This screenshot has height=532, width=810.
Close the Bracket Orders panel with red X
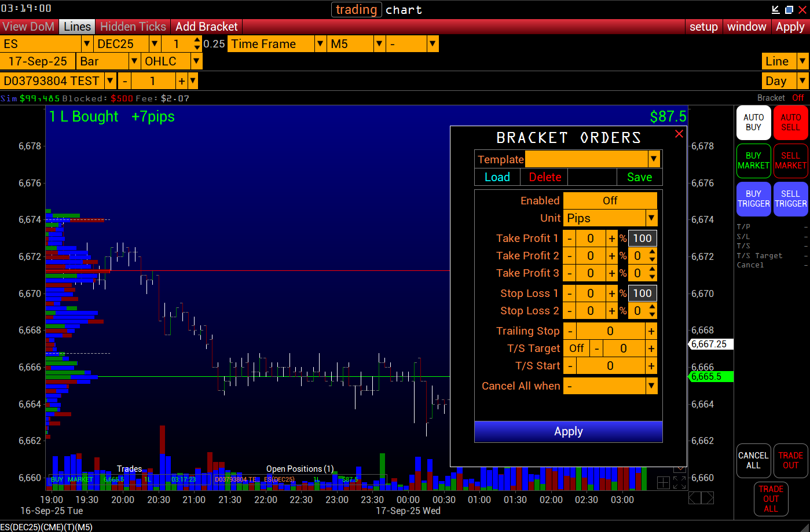679,134
